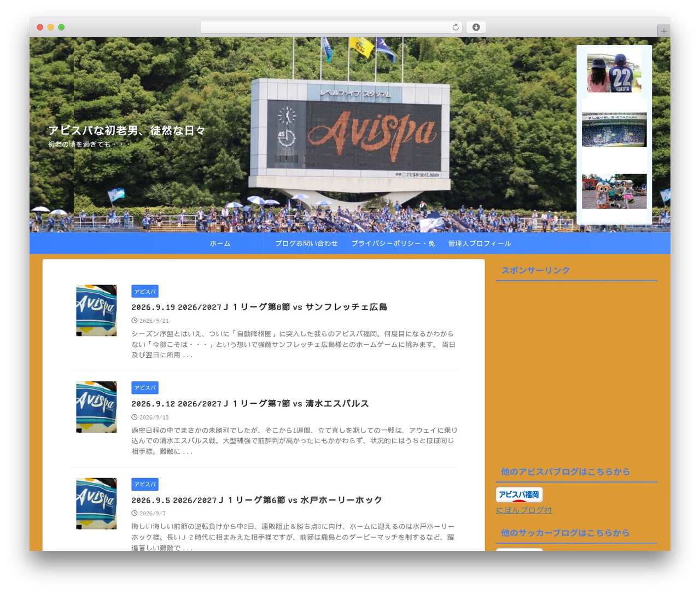
Task: Click アビスパ category tag on the 第8節 post
Action: [145, 292]
